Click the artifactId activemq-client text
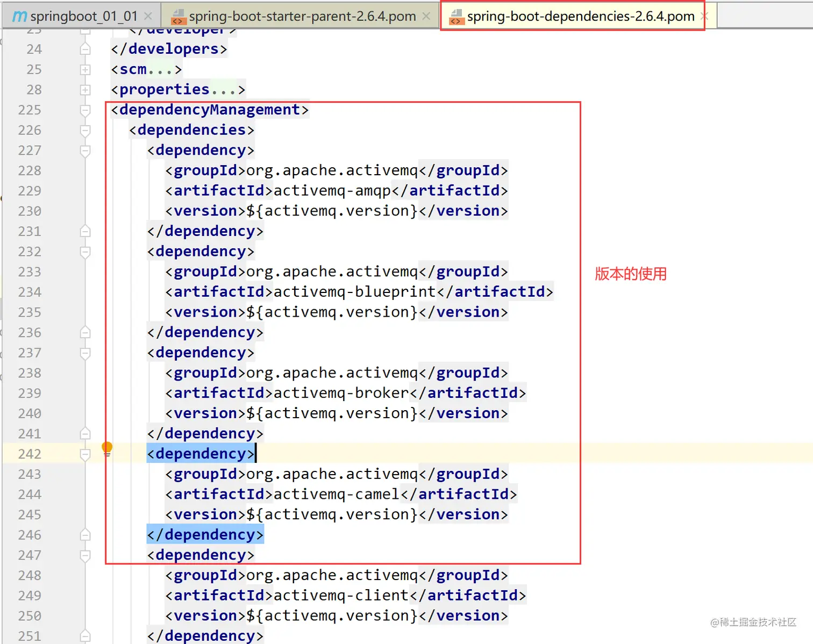 [341, 596]
